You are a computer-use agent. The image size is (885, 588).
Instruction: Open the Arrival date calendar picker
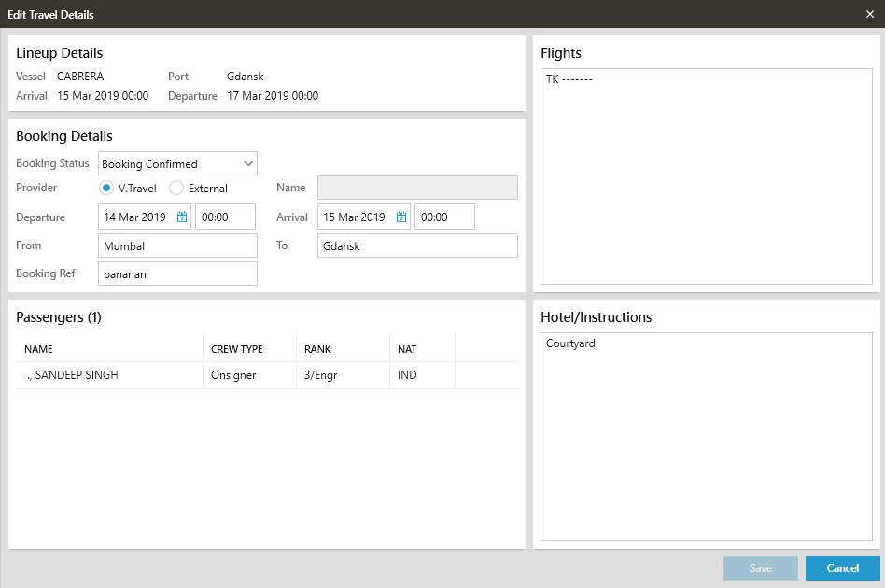coord(401,217)
